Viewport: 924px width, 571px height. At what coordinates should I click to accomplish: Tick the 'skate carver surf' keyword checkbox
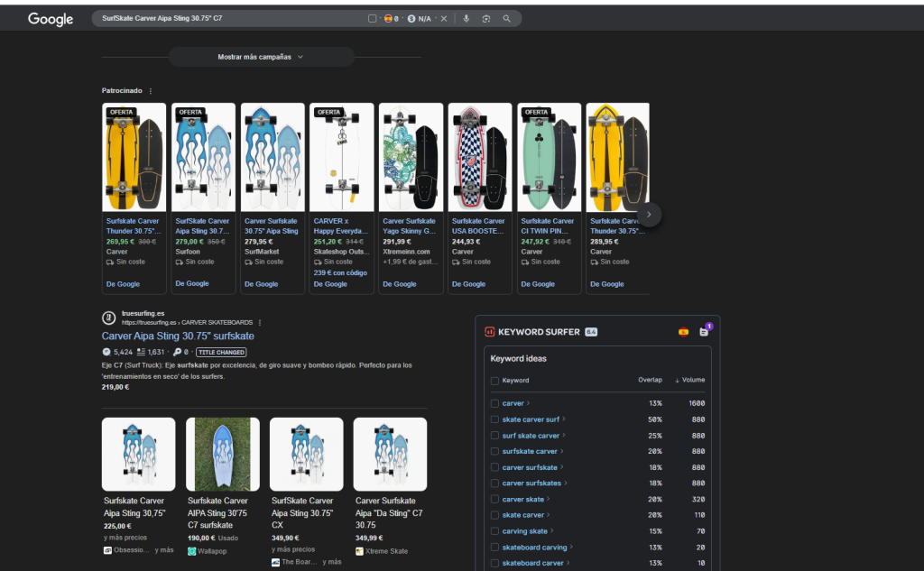[x=494, y=419]
